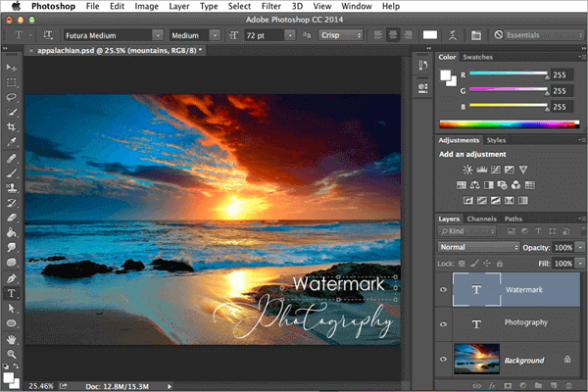588x392 pixels.
Task: Open the Futura Medium font family dropdown
Action: pos(158,35)
